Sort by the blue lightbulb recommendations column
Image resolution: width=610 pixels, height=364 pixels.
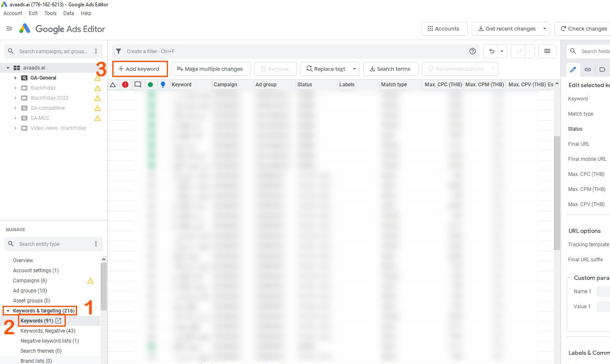point(163,85)
